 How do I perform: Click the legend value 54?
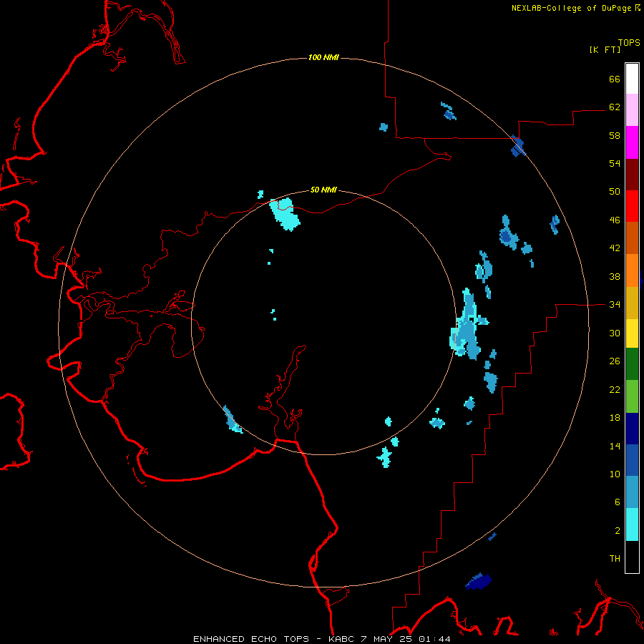click(615, 163)
